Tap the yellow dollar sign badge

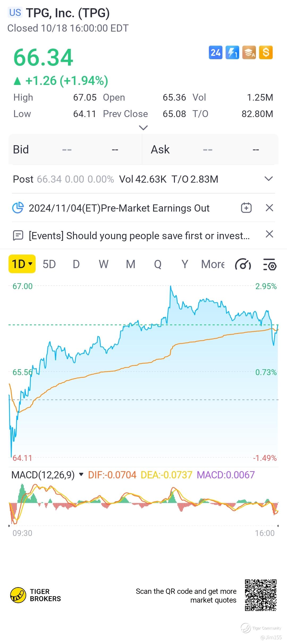(x=266, y=53)
